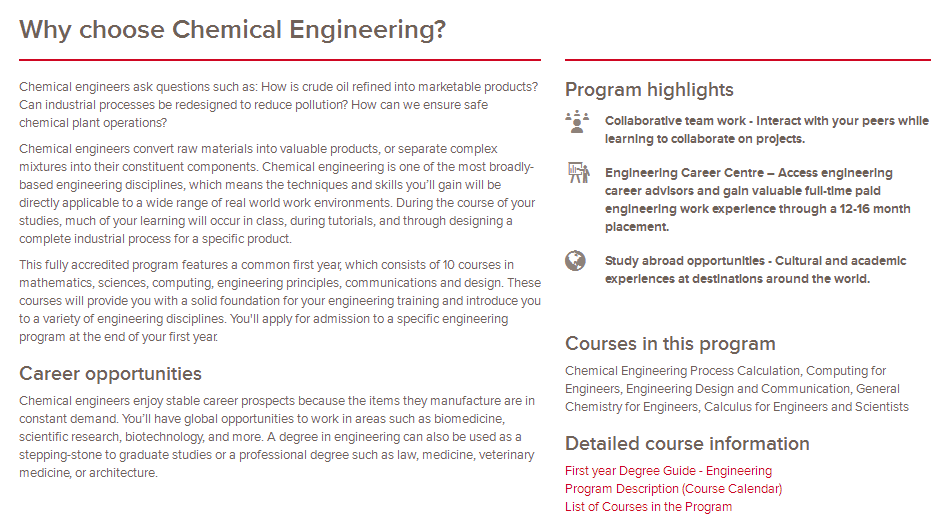Select the Detailed course information heading
This screenshot has width=944, height=527.
pos(687,444)
